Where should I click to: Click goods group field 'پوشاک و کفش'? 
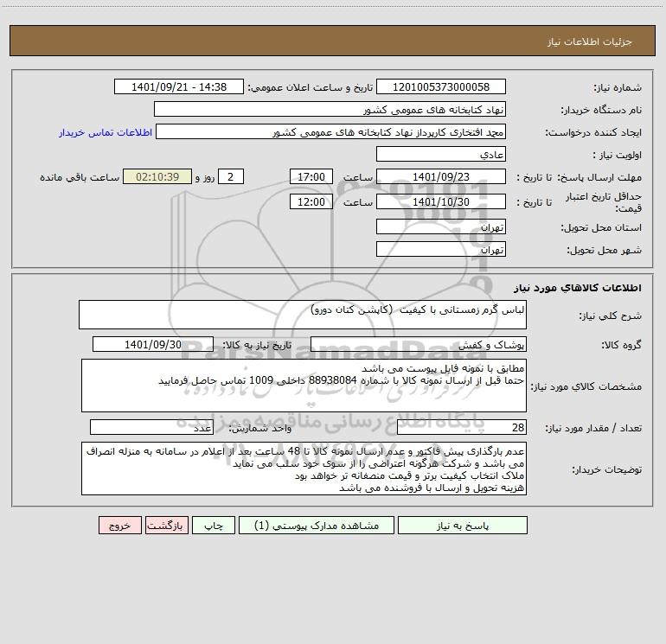pyautogui.click(x=419, y=345)
